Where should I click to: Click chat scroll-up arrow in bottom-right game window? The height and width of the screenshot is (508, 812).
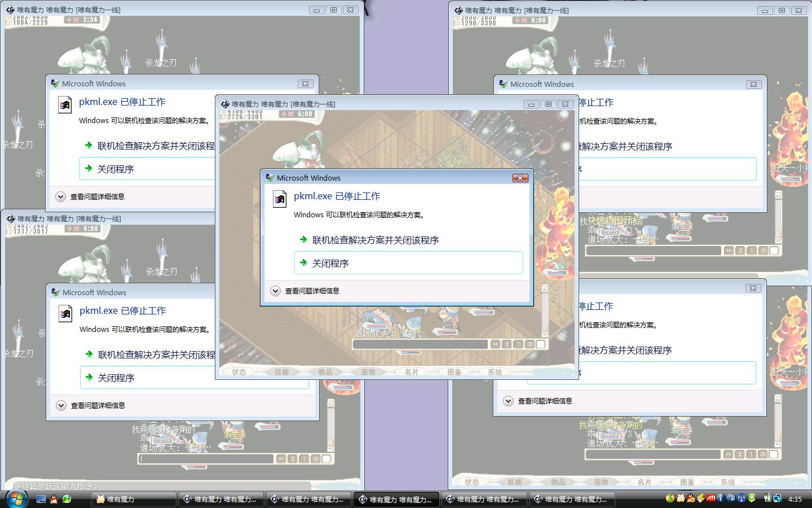[x=778, y=398]
